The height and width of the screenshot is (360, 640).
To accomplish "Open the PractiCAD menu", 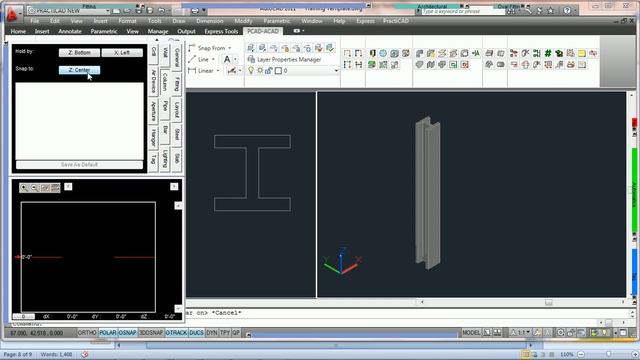I will (396, 21).
